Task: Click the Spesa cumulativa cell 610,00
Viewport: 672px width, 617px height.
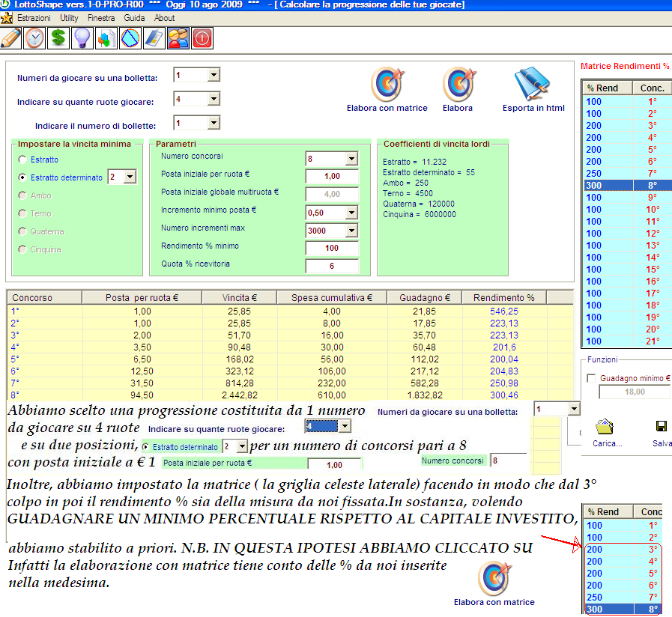Action: 332,395
